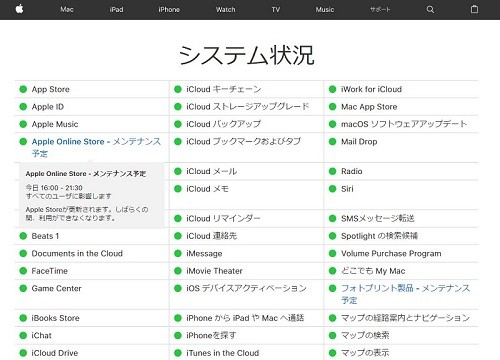This screenshot has width=500, height=360.
Task: Open the サポート support menu item
Action: (x=380, y=10)
